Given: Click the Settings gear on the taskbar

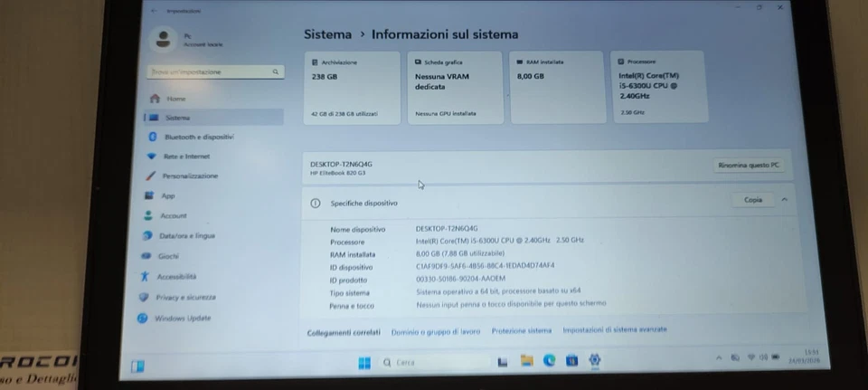Looking at the screenshot, I should (595, 359).
